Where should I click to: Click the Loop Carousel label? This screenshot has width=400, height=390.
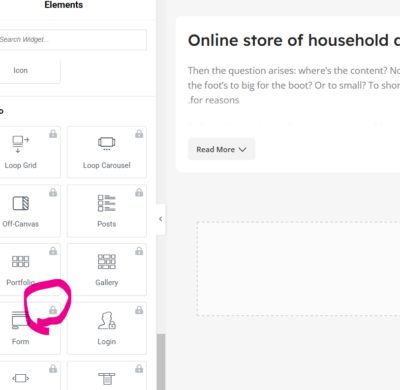tap(107, 165)
